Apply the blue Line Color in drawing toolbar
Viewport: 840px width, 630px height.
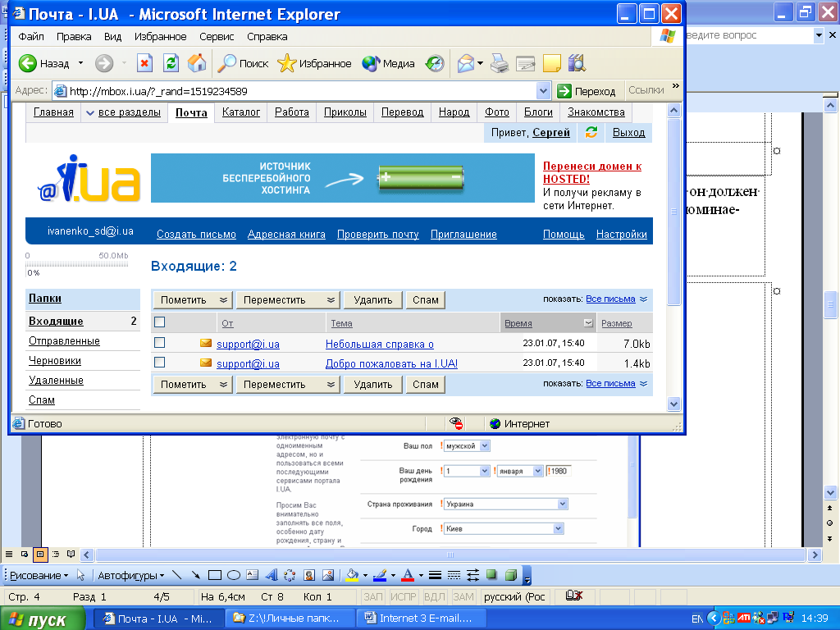coord(379,575)
